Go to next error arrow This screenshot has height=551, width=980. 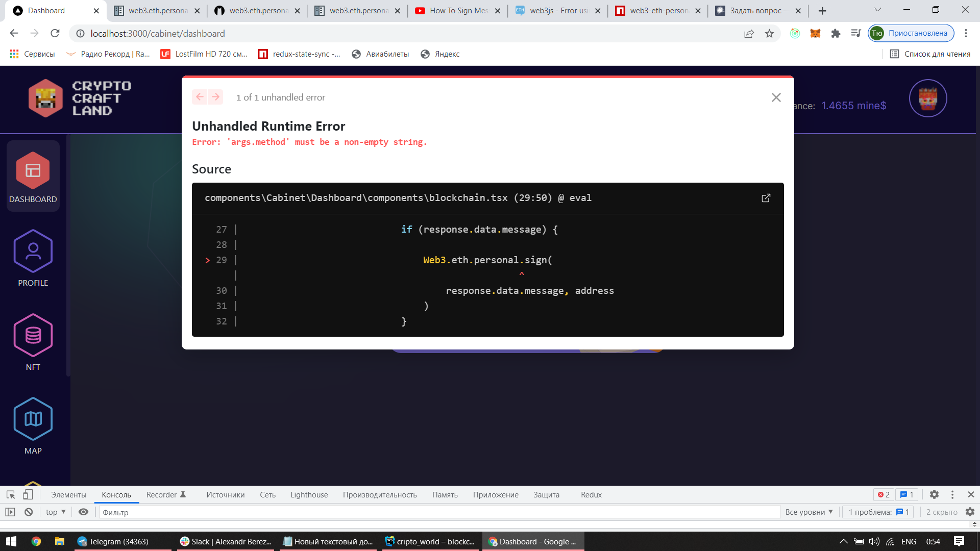[x=216, y=97]
